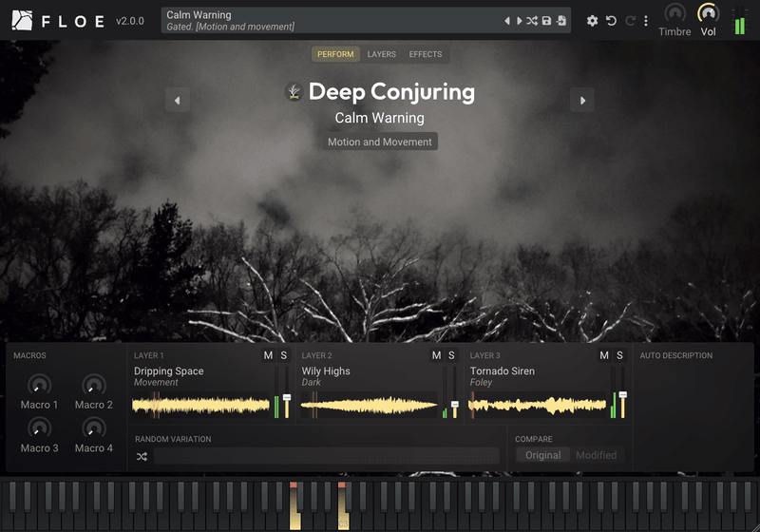
Task: Click the Macro 2 knob
Action: 94,385
